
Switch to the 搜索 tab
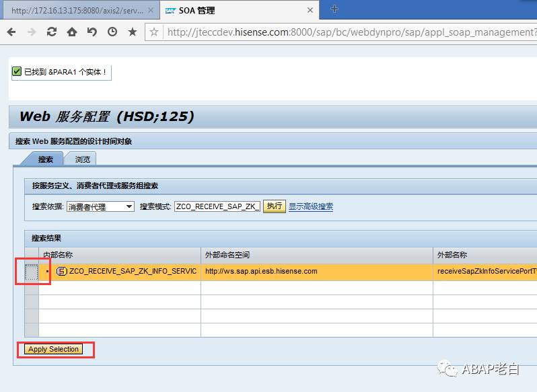45,159
